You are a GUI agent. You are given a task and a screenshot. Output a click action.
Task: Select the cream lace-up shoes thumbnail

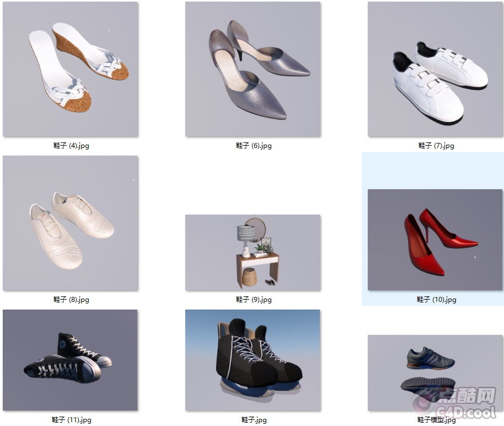point(71,223)
